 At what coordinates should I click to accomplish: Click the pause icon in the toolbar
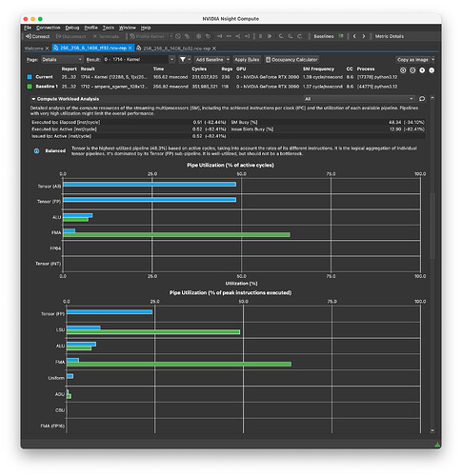[260, 36]
